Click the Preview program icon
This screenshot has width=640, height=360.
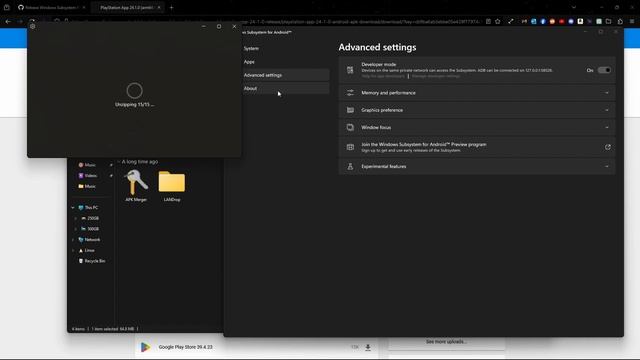(350, 147)
